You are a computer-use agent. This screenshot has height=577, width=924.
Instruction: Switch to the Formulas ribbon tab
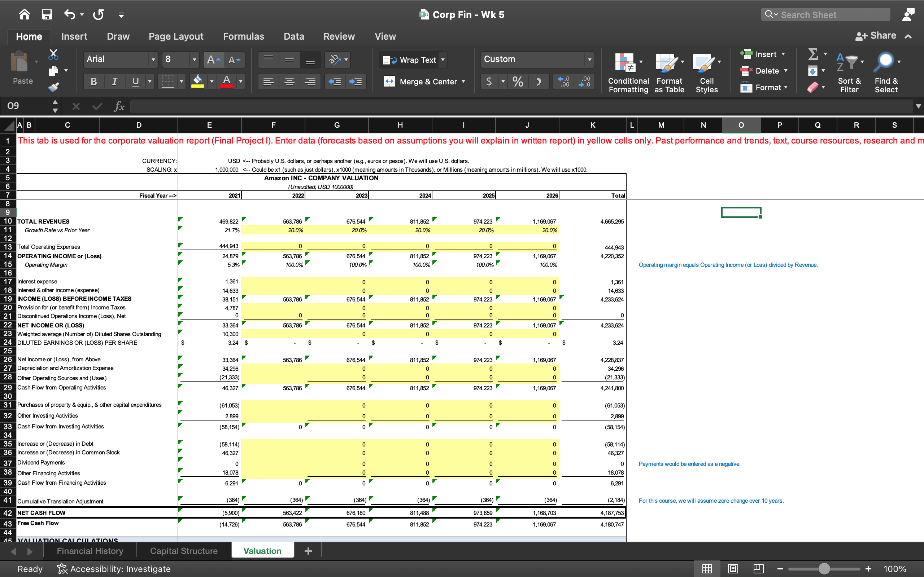coord(244,36)
